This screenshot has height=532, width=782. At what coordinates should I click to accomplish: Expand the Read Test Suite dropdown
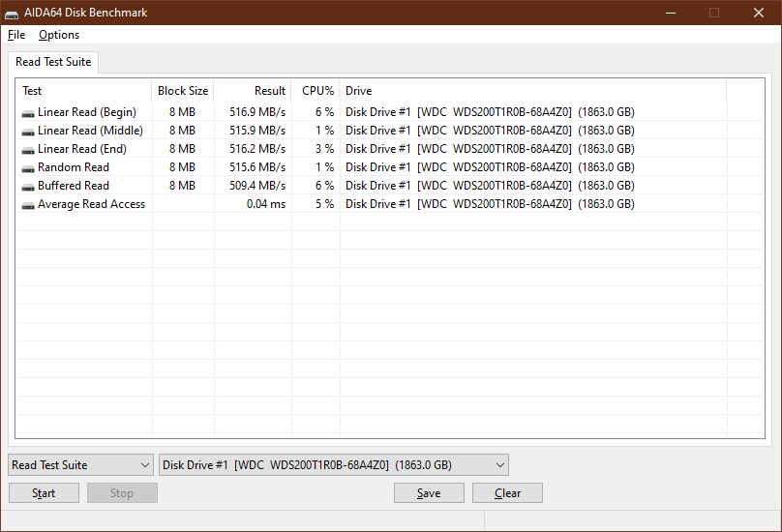point(80,464)
